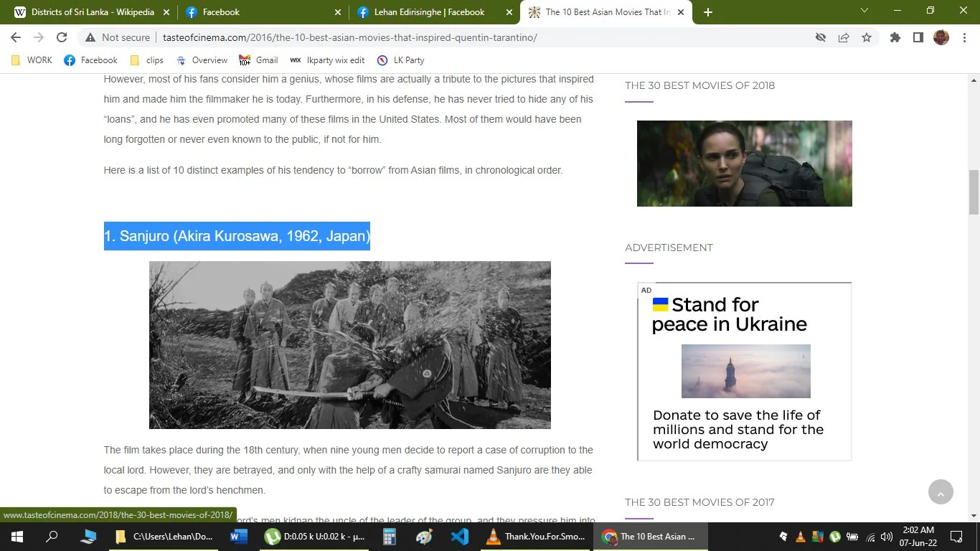This screenshot has width=980, height=551.
Task: Toggle the Chrome side panel
Action: pyautogui.click(x=918, y=37)
